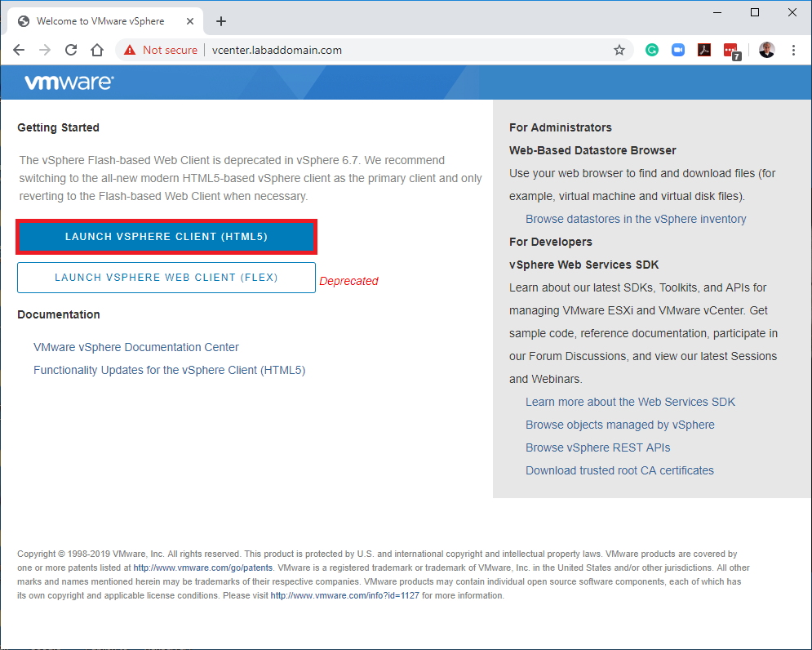
Task: Launch vSphere Client (HTML5)
Action: pyautogui.click(x=166, y=237)
